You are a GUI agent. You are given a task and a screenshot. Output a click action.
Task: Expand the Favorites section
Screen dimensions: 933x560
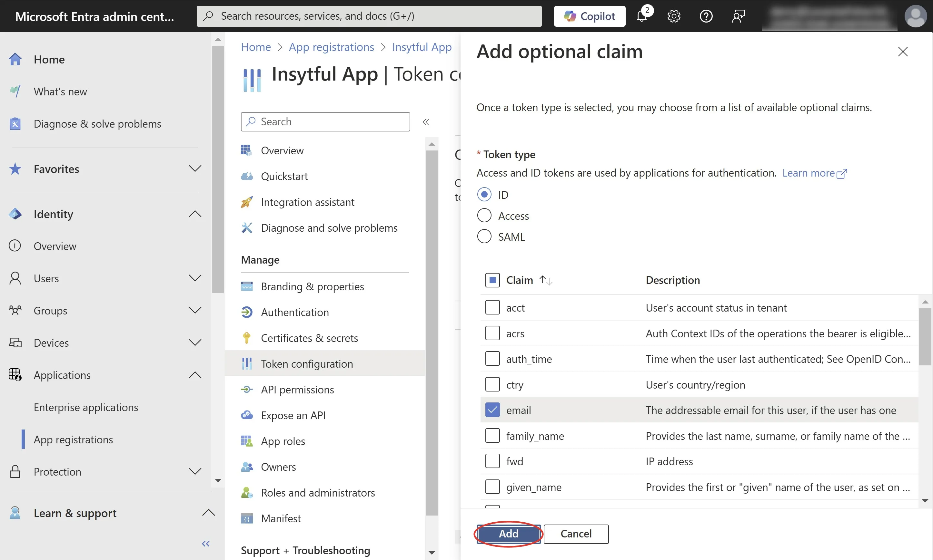(x=195, y=169)
